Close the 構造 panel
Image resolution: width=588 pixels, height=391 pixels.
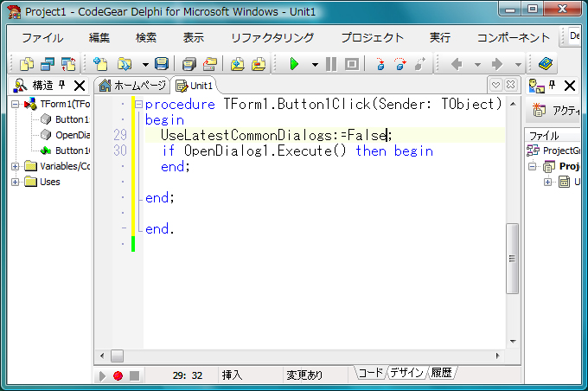(80, 86)
